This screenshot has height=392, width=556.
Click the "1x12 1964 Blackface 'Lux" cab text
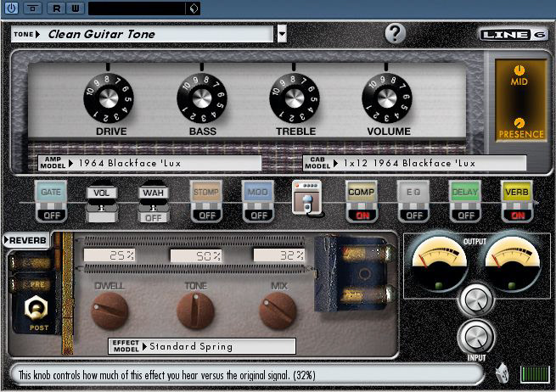(409, 163)
